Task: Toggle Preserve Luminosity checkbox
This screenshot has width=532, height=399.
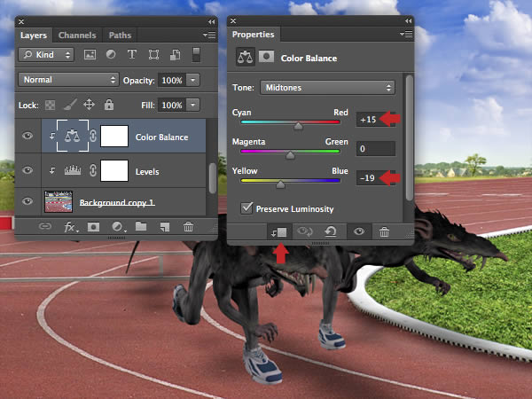Action: (x=246, y=208)
